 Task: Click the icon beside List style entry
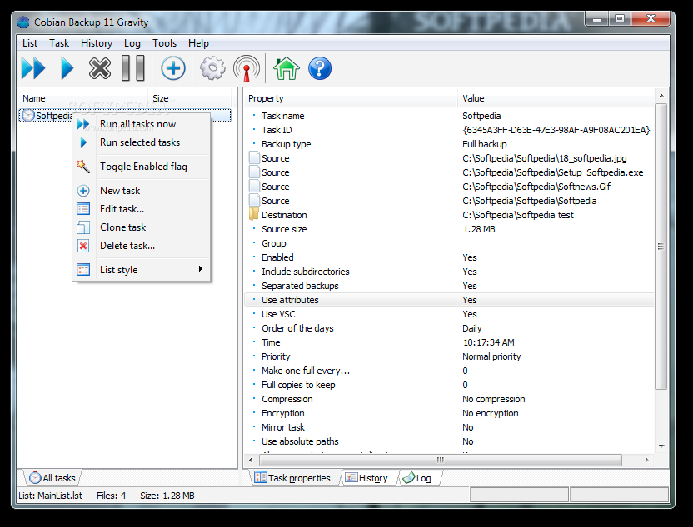point(83,270)
